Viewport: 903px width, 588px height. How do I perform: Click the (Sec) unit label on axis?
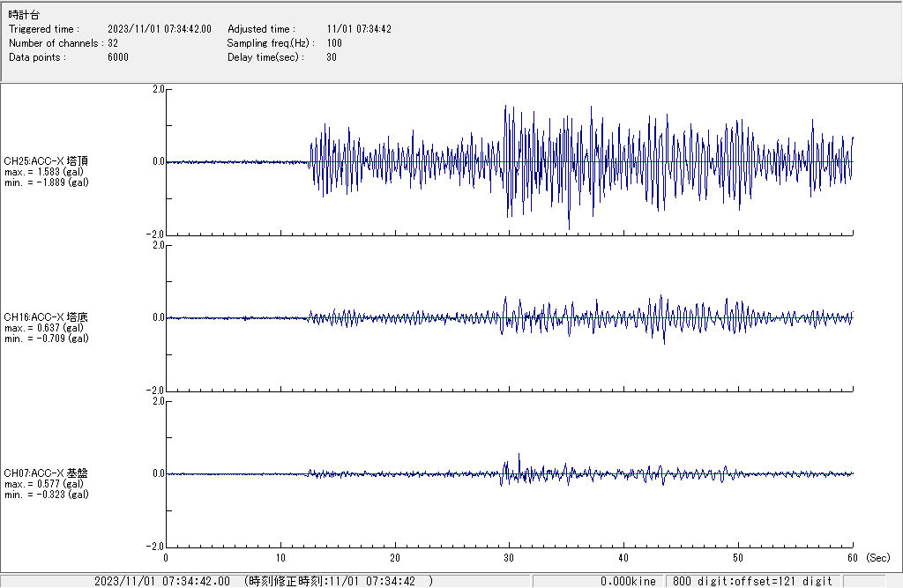click(878, 558)
